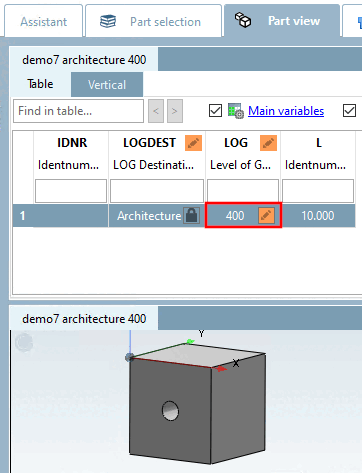Click the IDNR column filter field
The width and height of the screenshot is (362, 473).
71,191
